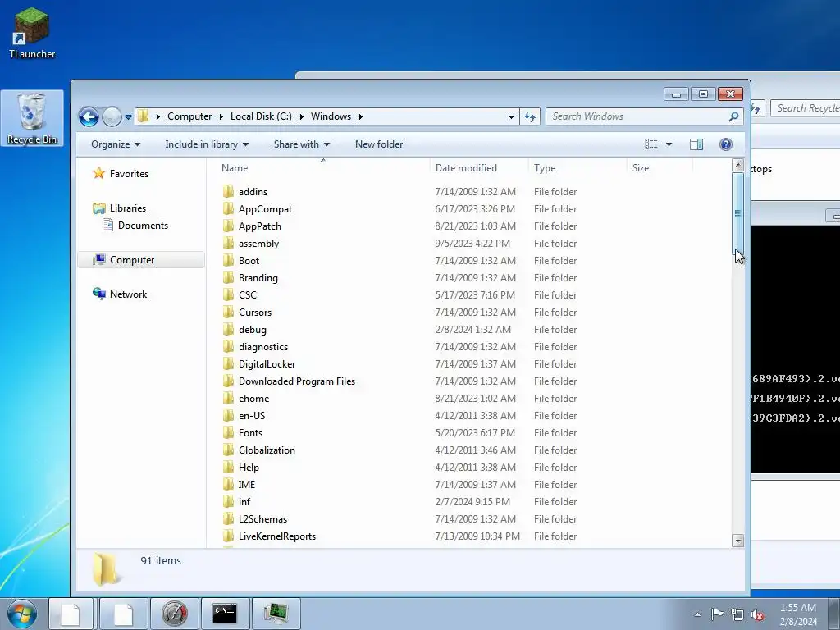The image size is (840, 630).
Task: Expand the arrow after Windows breadcrumb
Action: pyautogui.click(x=361, y=116)
